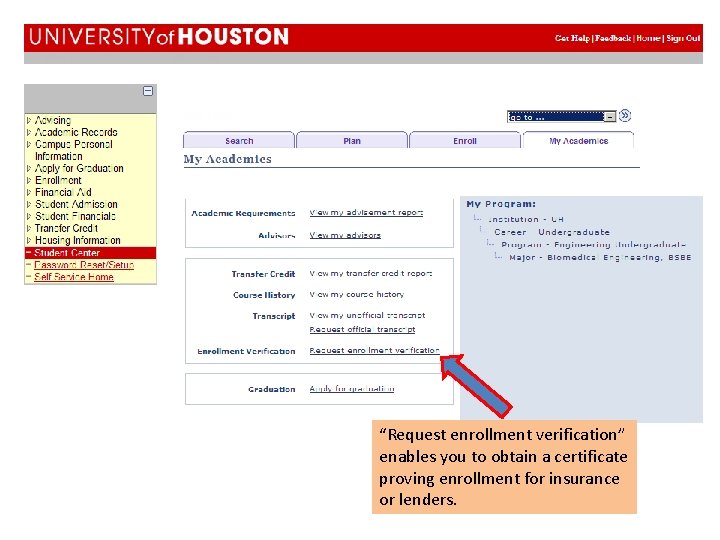
Task: Open Campus Personal Information item
Action: click(x=73, y=150)
